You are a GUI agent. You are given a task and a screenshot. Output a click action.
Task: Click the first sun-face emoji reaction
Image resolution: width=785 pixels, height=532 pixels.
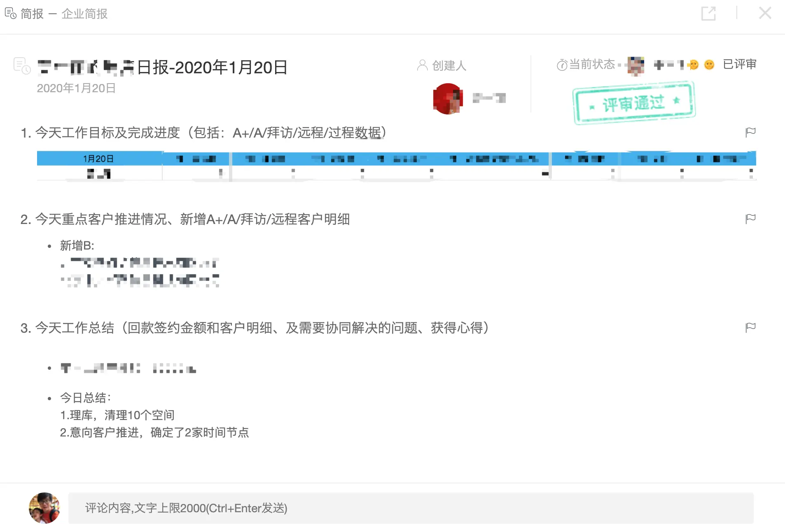coord(693,65)
